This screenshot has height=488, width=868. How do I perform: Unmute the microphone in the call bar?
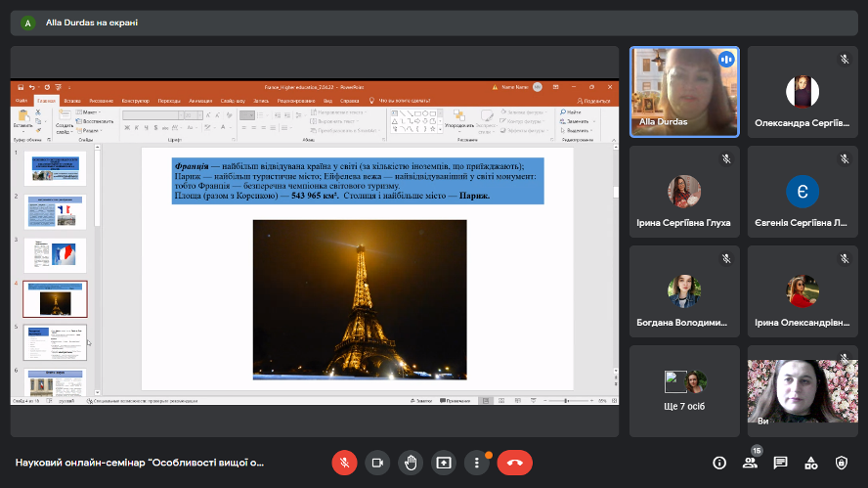pos(344,463)
